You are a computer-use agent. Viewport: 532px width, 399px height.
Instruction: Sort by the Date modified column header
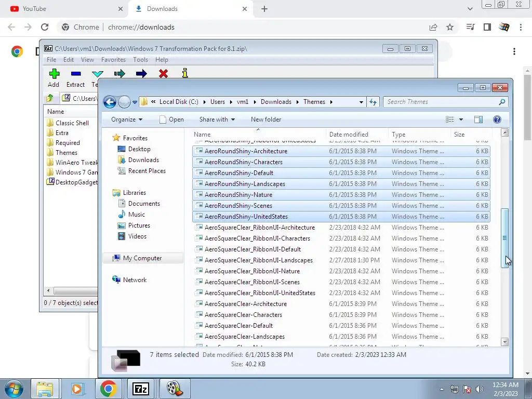pos(356,135)
